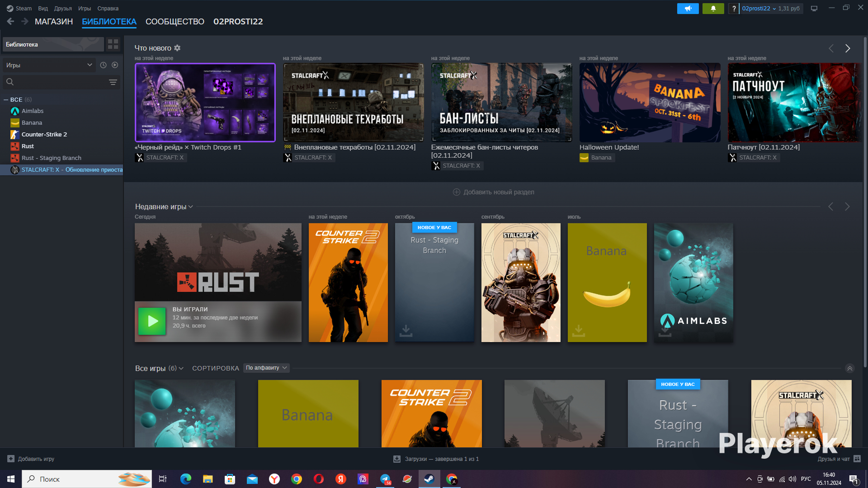Open advanced filter options icon

113,82
